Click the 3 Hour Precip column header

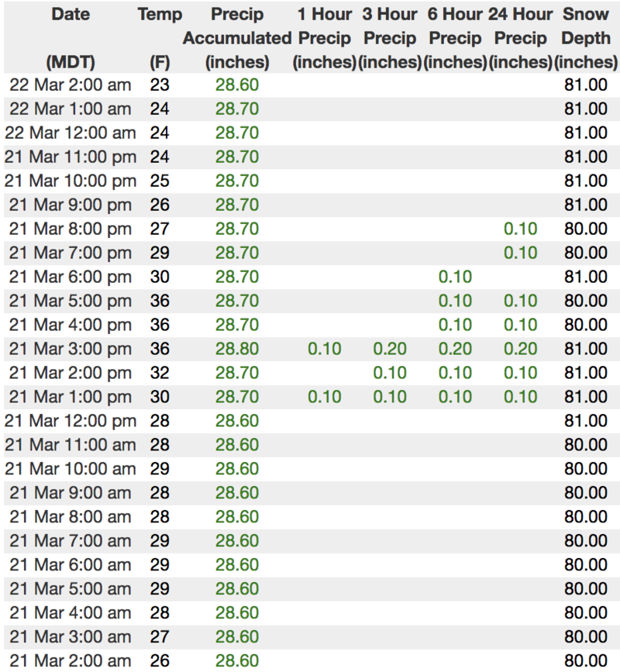(x=390, y=37)
